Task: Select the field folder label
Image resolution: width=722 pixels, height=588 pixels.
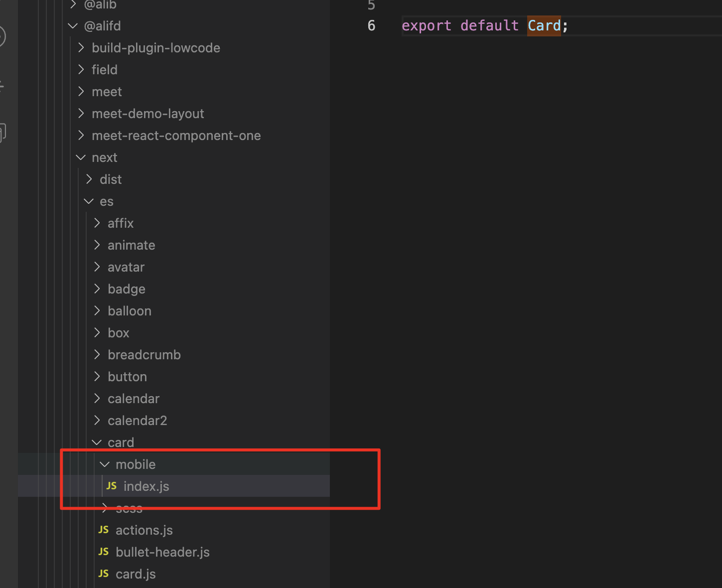Action: click(105, 70)
